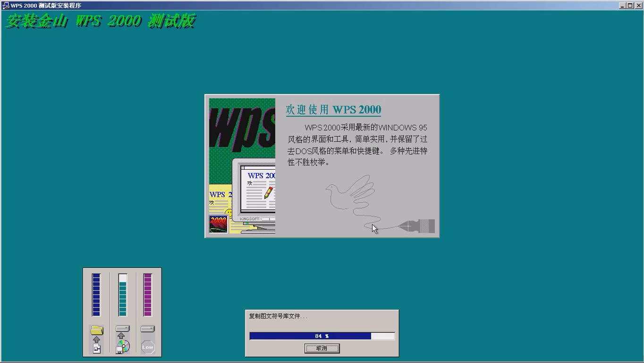
Task: Click the document file icon below the folder
Action: (97, 349)
